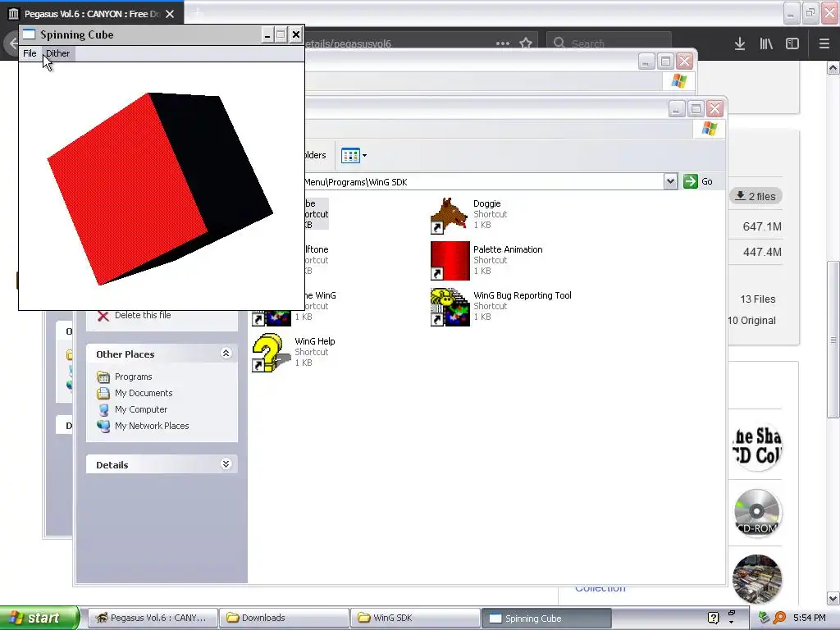Click the browser page scrollbar down arrow
The width and height of the screenshot is (840, 630).
point(833,598)
